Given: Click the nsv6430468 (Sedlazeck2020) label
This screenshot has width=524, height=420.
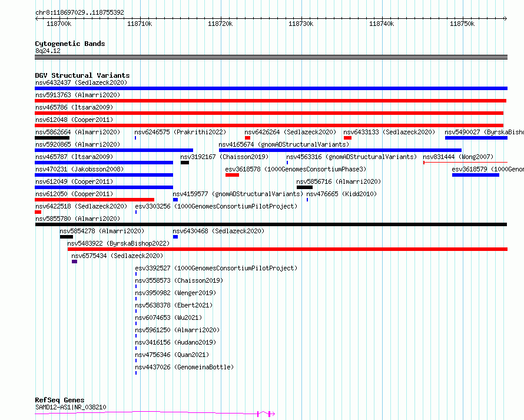Looking at the screenshot, I should click(218, 231).
